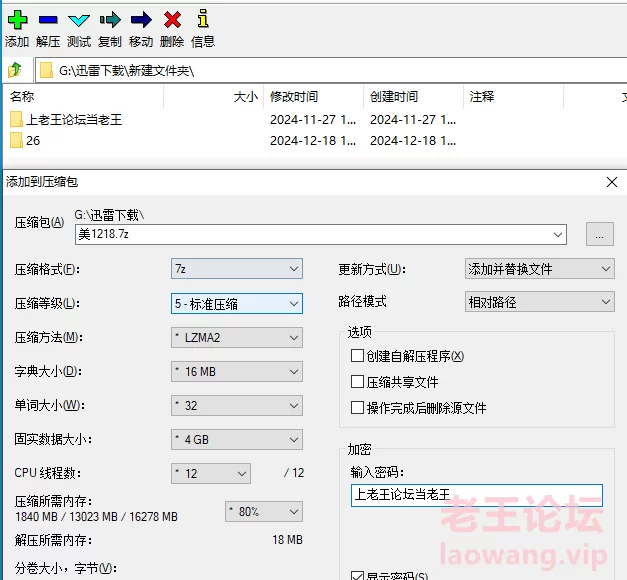627x580 pixels.
Task: Click the 输入密码 password input field
Action: 476,495
